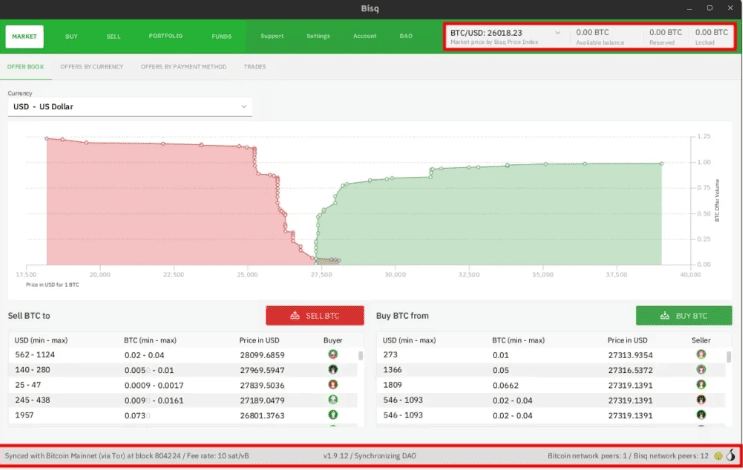This screenshot has width=743, height=470.
Task: Minimize the Bisq window
Action: [x=689, y=9]
